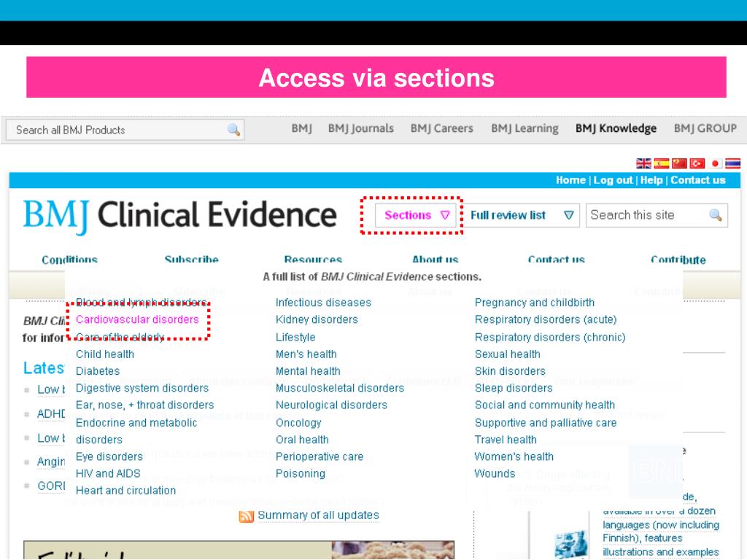The width and height of the screenshot is (747, 560).
Task: Open the About us tab
Action: coord(435,260)
